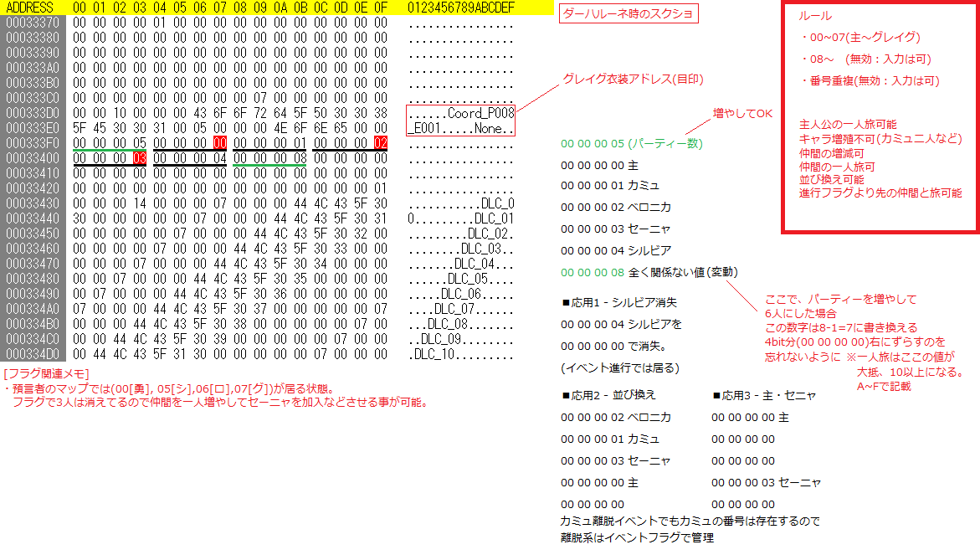
Task: Select address row 000333B0
Action: [x=33, y=83]
